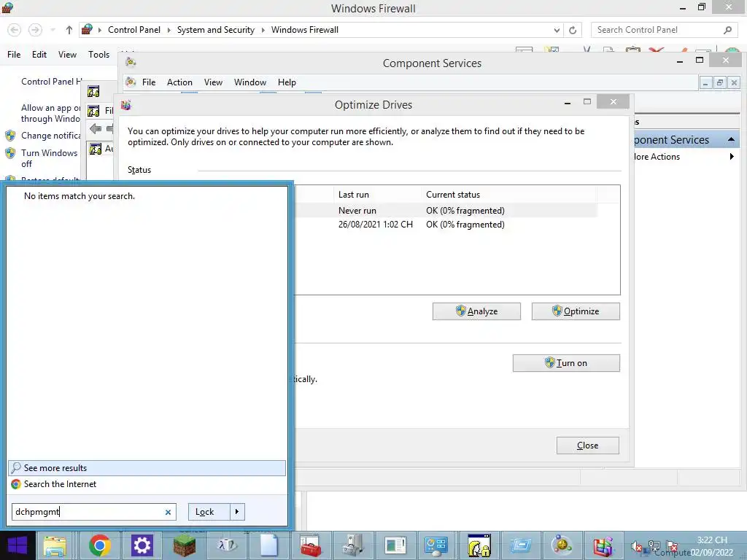Open Recent locations dropdown in Firewall window
747x560 pixels.
pos(53,30)
